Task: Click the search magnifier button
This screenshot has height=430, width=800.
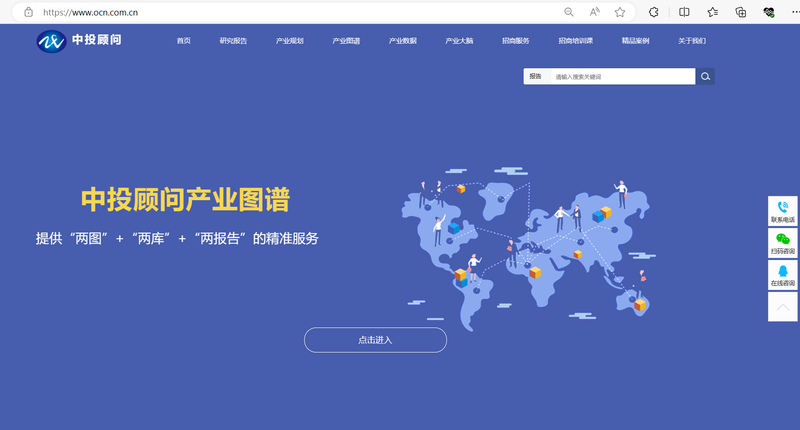Action: click(705, 77)
